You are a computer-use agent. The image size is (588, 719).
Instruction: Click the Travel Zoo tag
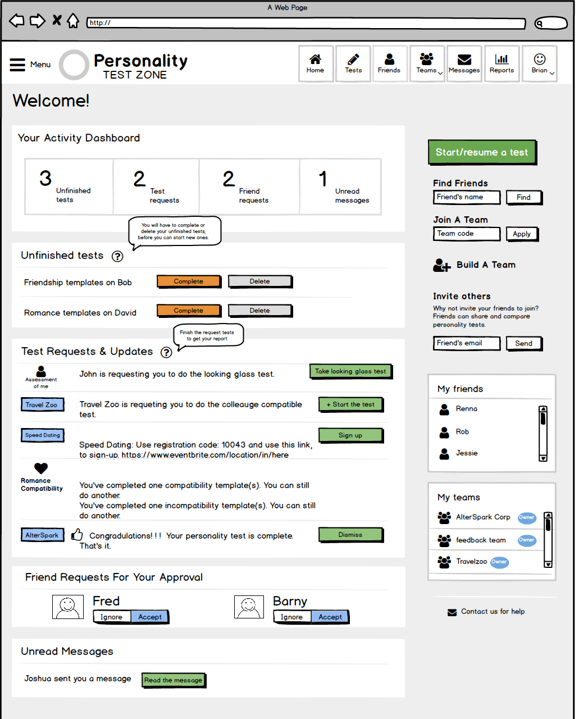pyautogui.click(x=42, y=404)
